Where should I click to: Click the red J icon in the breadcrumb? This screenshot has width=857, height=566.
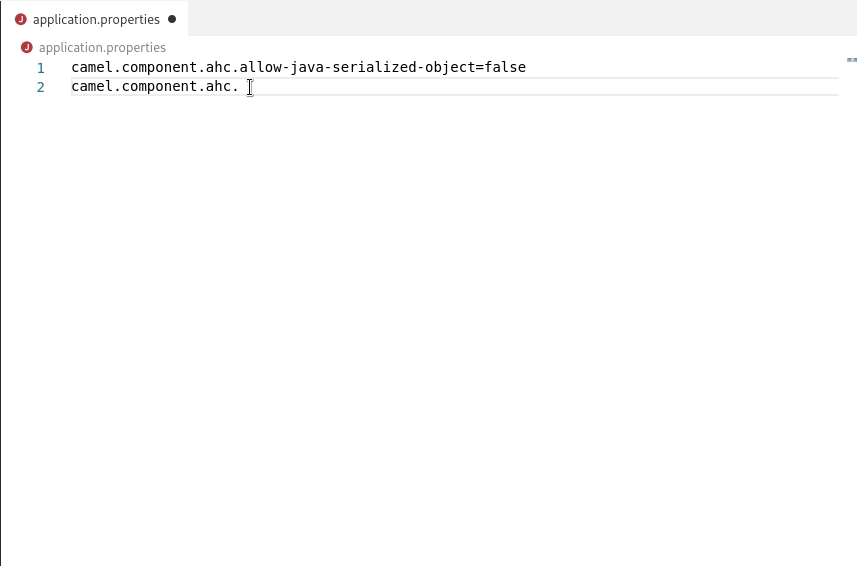(27, 48)
